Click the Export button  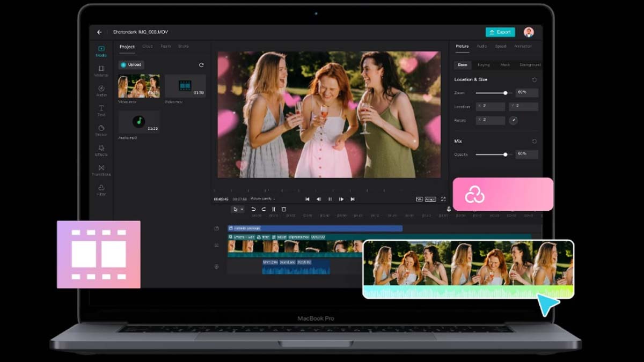[500, 32]
